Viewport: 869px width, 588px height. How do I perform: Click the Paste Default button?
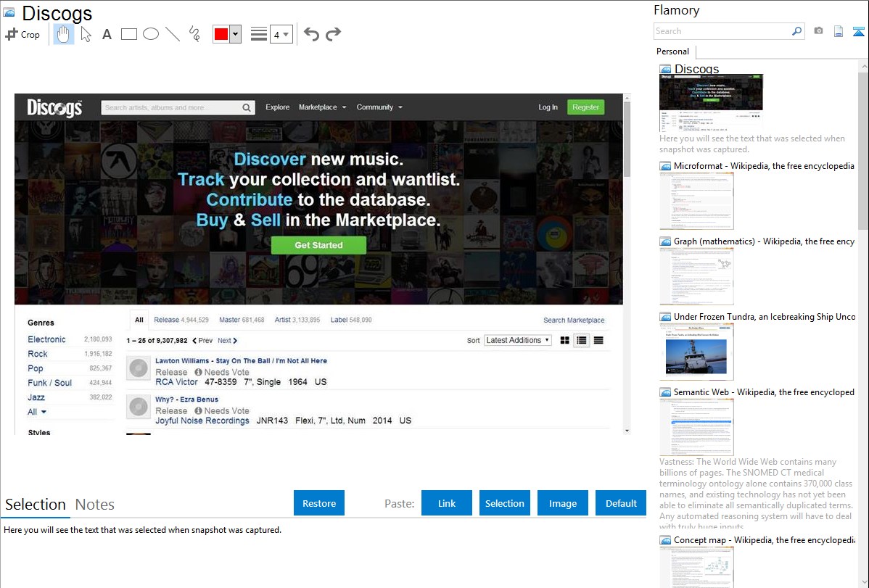click(x=621, y=503)
